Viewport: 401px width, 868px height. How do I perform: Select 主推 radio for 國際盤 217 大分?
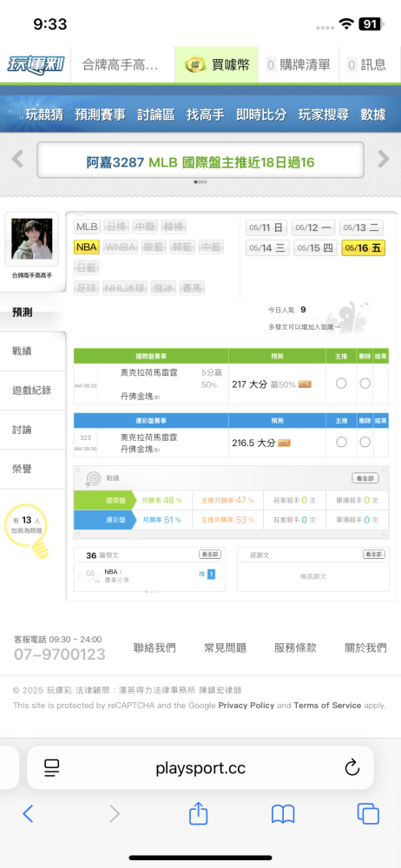(341, 383)
